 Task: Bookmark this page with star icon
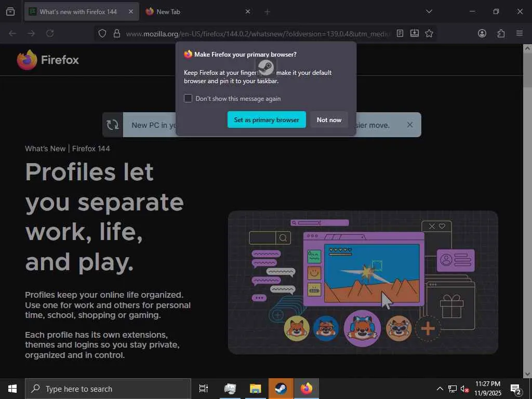coord(429,33)
